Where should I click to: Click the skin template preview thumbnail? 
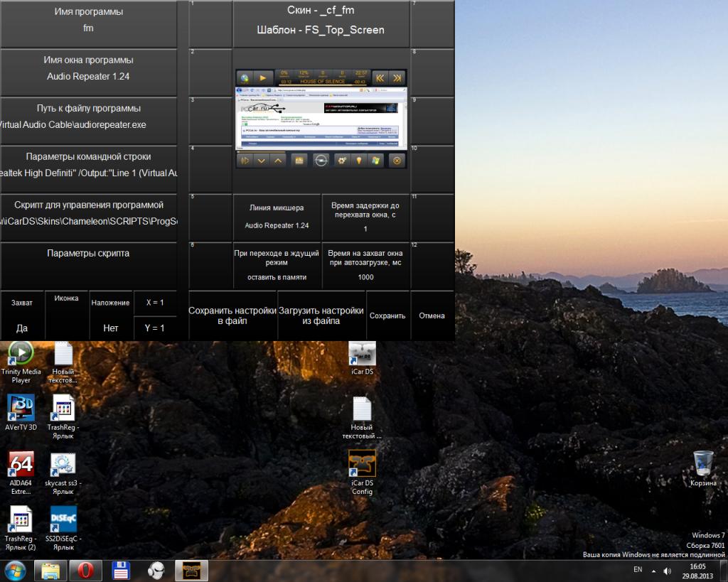pos(321,119)
